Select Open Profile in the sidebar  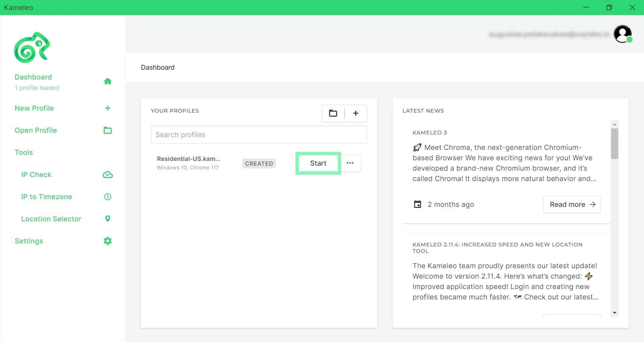click(x=36, y=130)
